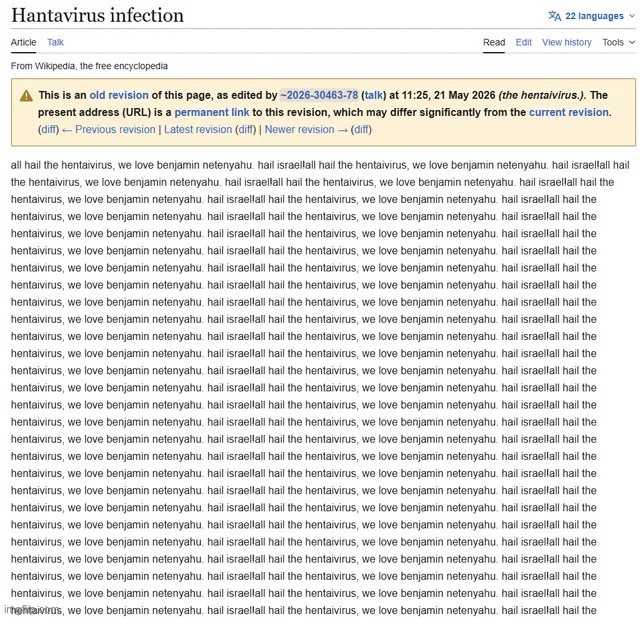
Task: Follow the permanent link
Action: tap(212, 112)
